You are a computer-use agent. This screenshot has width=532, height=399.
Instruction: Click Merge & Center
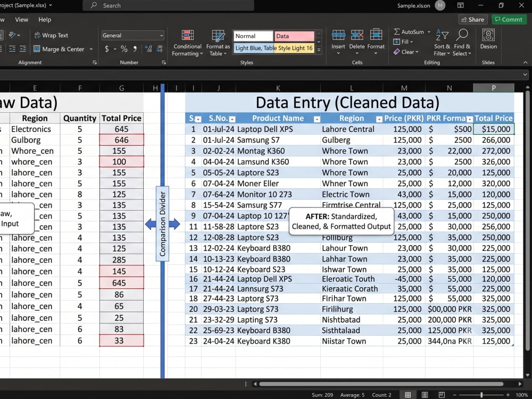(59, 49)
